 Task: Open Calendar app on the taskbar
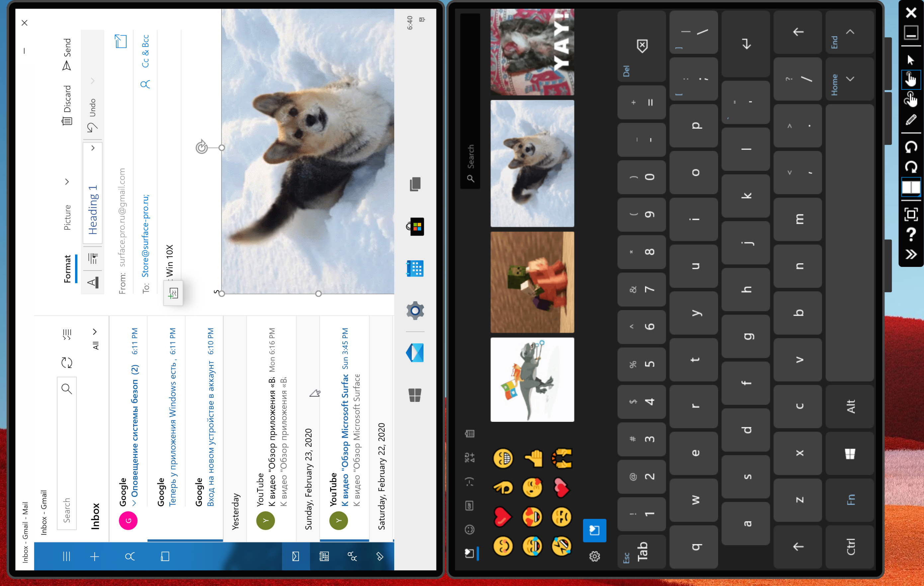click(x=415, y=269)
